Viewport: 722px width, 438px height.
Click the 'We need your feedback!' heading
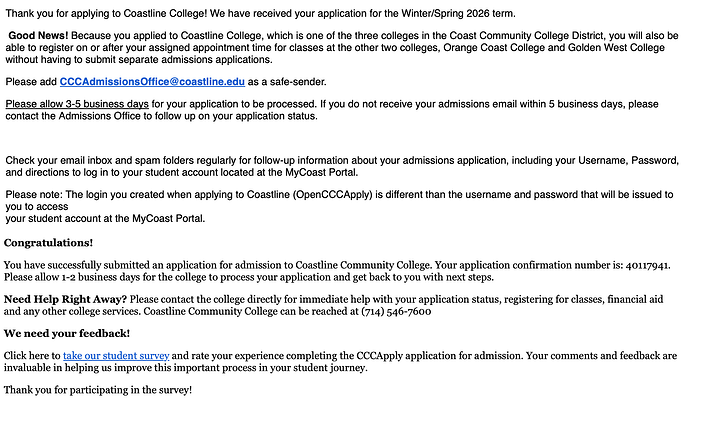pyautogui.click(x=66, y=333)
